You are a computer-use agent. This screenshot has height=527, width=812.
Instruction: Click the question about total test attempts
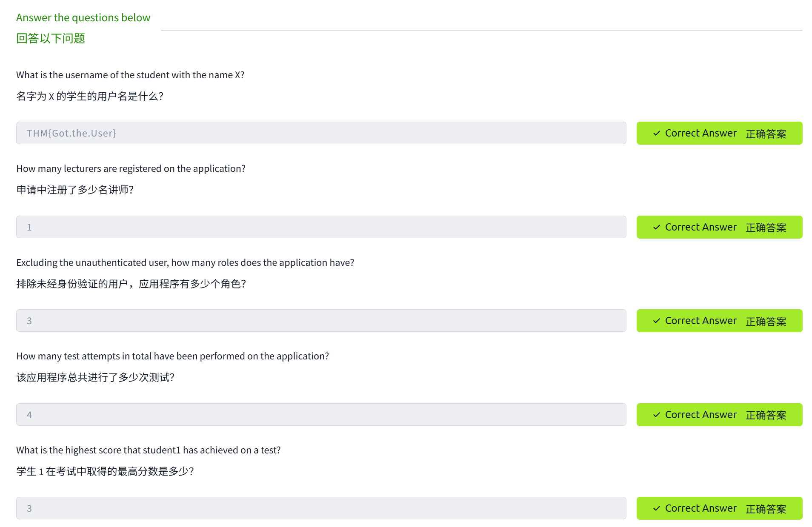172,356
